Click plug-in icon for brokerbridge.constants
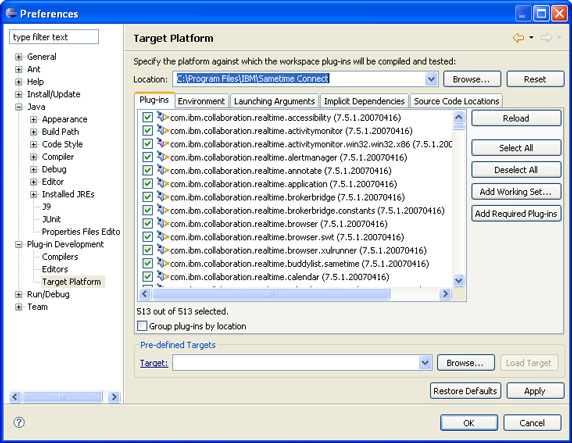Viewport: 572px width, 443px height. click(163, 210)
